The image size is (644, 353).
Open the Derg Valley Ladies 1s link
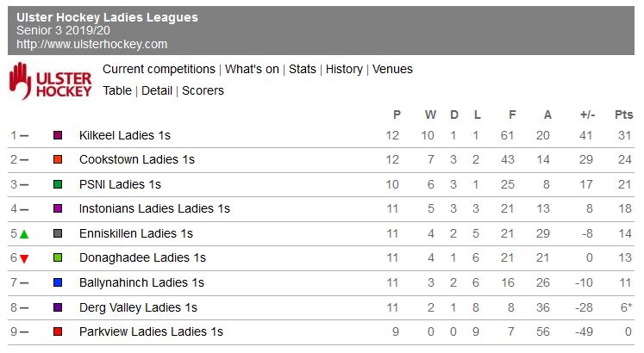pyautogui.click(x=138, y=307)
